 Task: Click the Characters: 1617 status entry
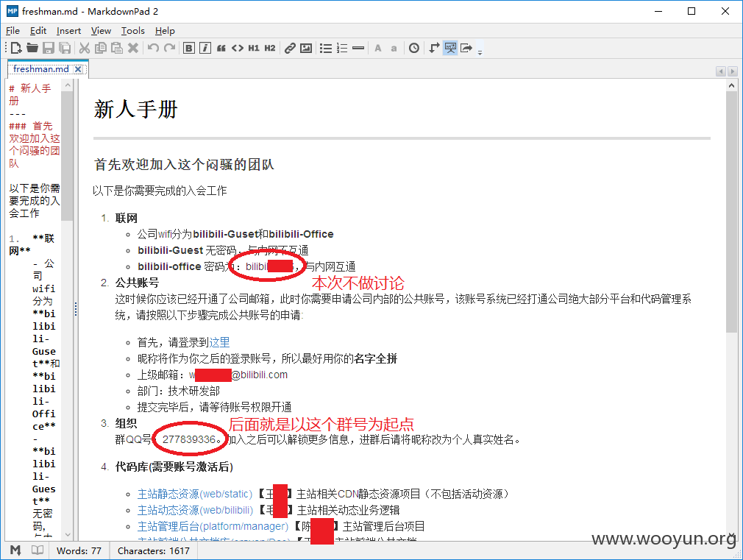[154, 550]
